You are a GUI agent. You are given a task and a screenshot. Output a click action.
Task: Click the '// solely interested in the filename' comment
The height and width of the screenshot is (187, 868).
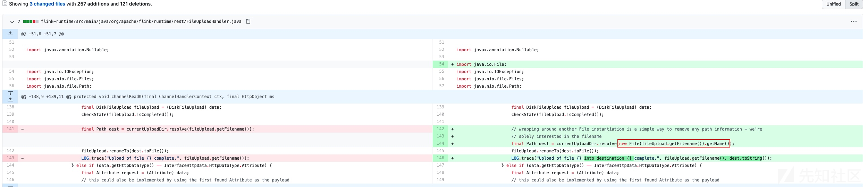(x=556, y=136)
